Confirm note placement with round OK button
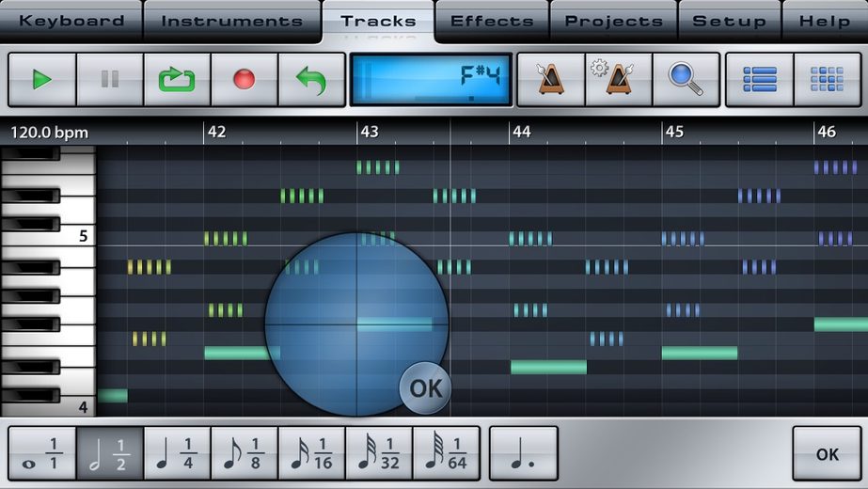The height and width of the screenshot is (489, 868). 425,388
